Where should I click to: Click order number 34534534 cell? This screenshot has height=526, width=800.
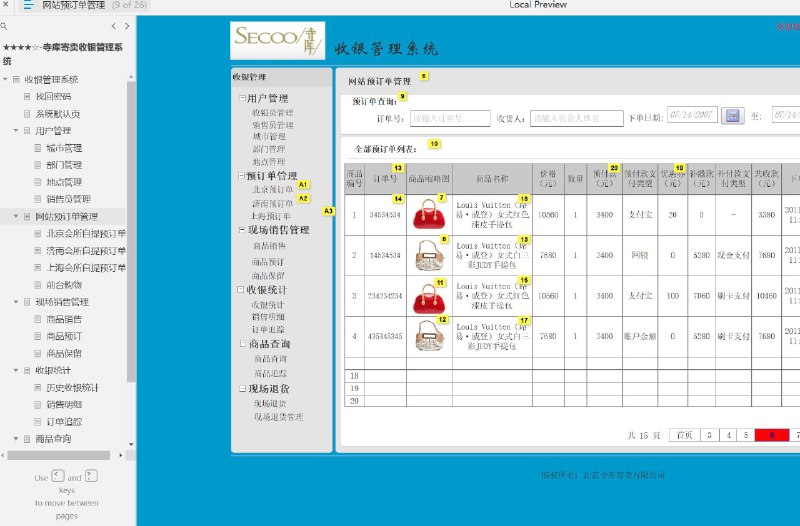point(385,215)
